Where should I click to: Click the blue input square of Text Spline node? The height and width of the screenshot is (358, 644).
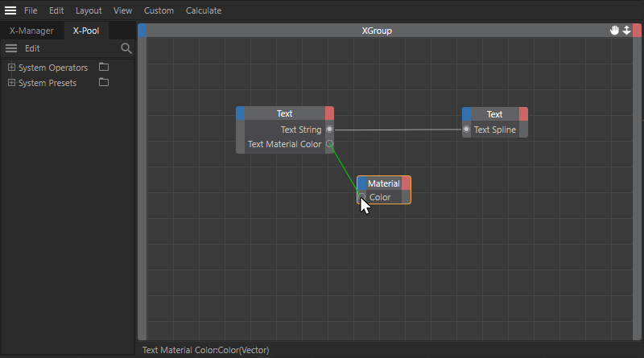(467, 114)
